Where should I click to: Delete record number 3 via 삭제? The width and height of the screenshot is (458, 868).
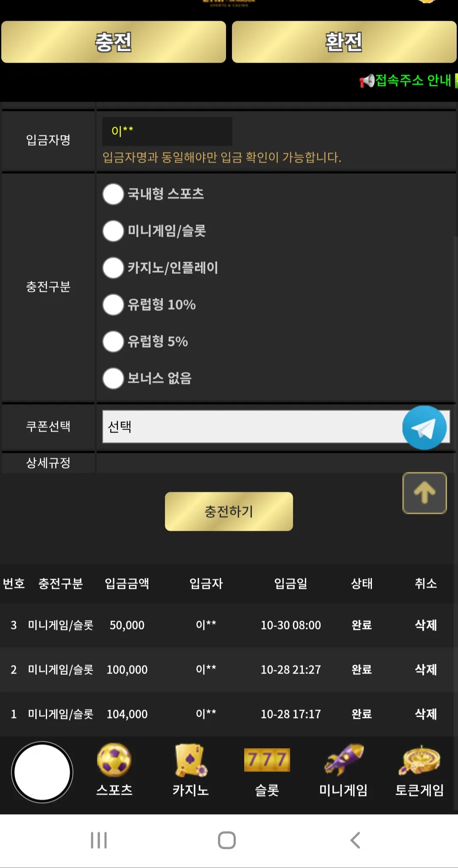426,625
